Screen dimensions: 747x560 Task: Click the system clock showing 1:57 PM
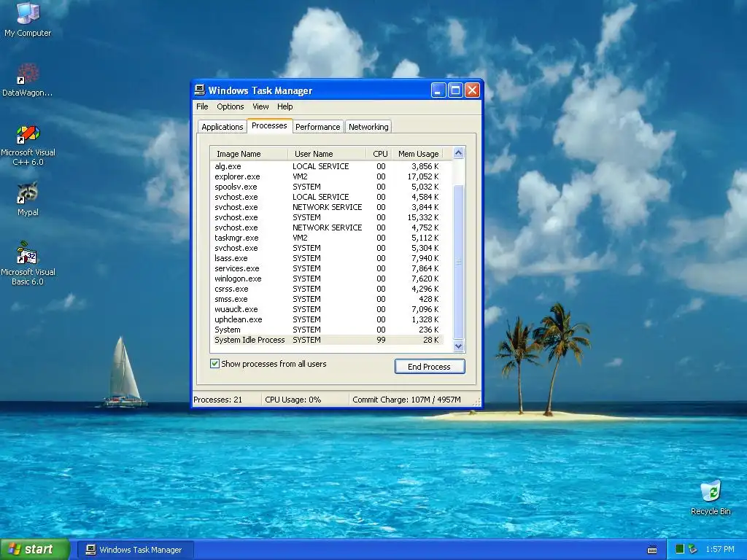[x=720, y=550]
